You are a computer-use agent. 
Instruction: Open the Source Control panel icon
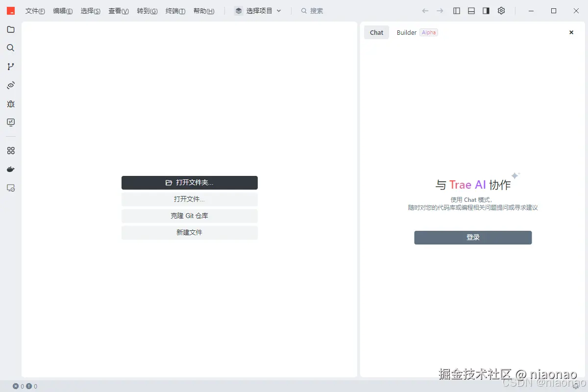[11, 66]
